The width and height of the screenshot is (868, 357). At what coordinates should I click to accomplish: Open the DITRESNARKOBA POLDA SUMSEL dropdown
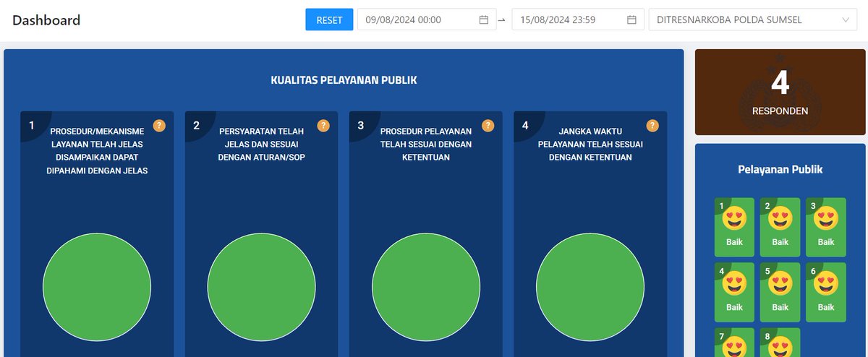[754, 20]
